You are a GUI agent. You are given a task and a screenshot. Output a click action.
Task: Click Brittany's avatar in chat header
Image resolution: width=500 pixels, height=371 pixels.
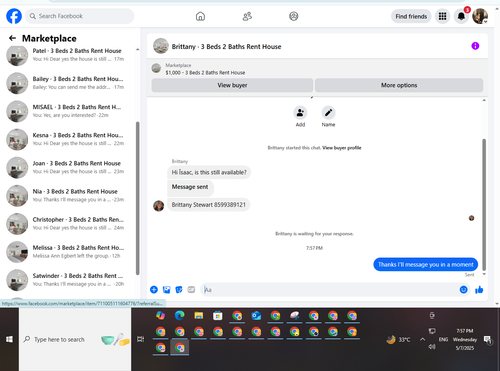[x=161, y=46]
